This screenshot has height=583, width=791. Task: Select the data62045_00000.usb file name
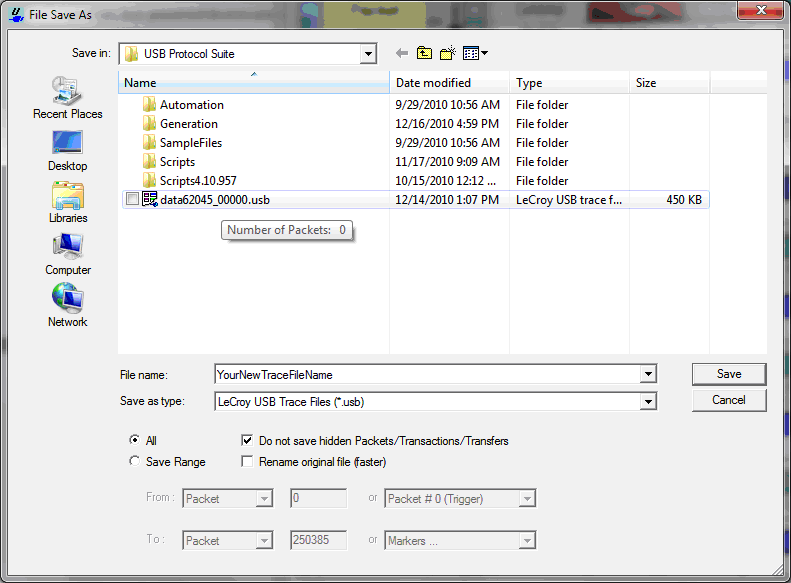point(215,200)
